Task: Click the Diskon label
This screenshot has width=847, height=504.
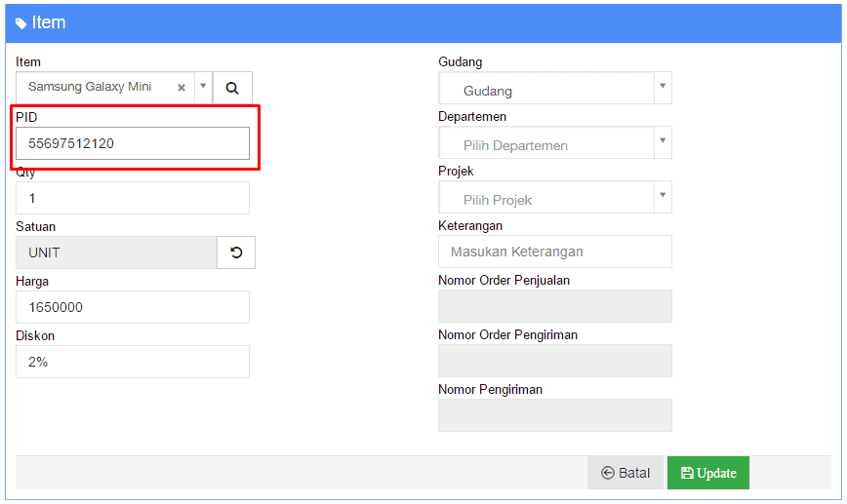Action: (35, 335)
